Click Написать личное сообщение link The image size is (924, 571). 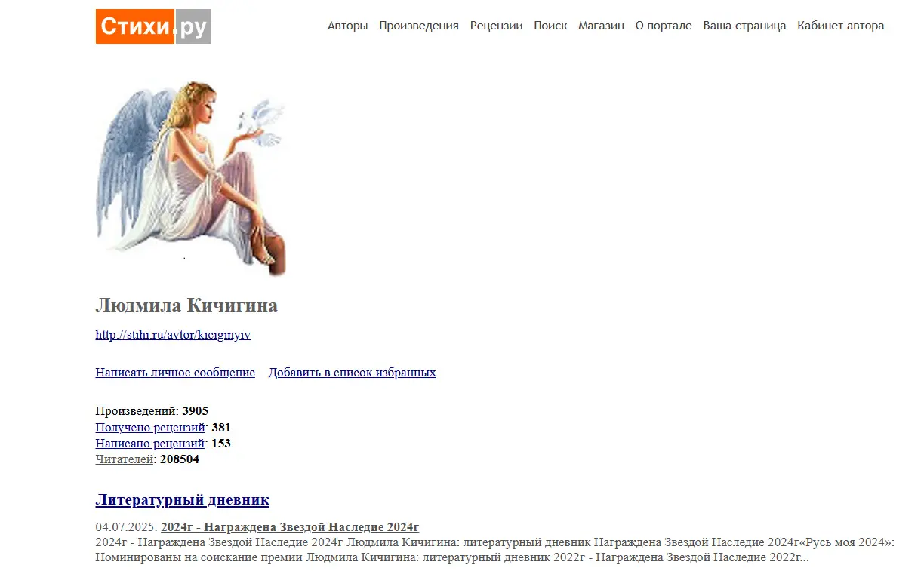[x=175, y=373]
